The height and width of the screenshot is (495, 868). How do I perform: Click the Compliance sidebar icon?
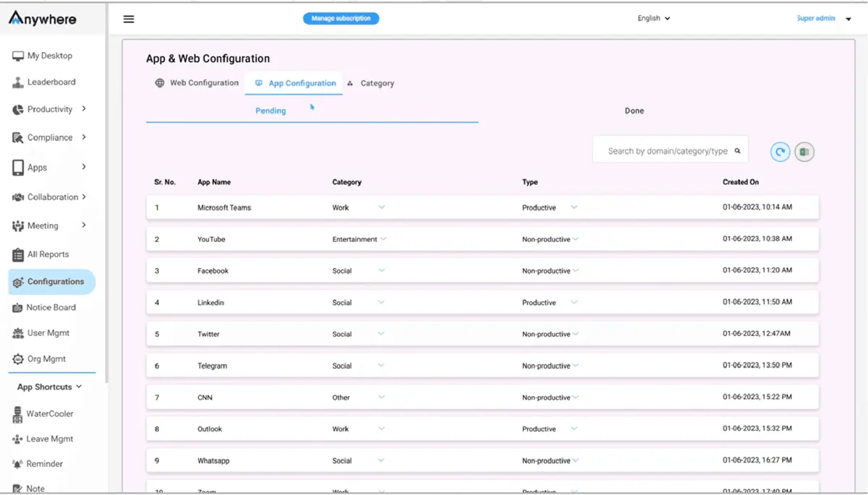(18, 137)
